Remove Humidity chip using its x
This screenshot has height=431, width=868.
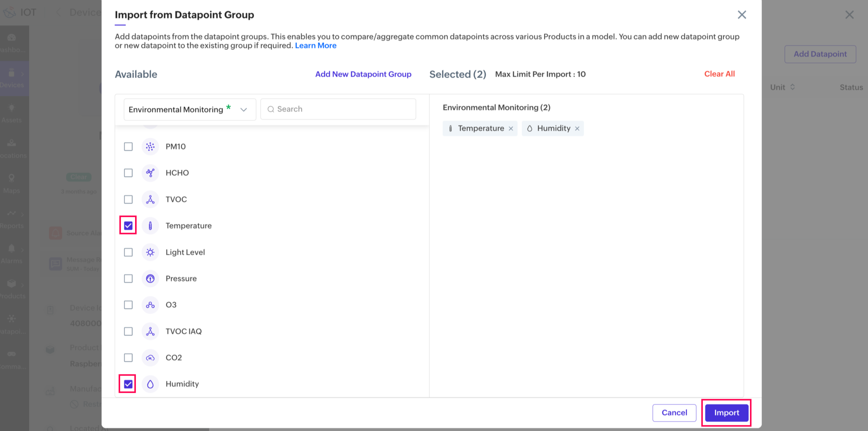coord(577,129)
